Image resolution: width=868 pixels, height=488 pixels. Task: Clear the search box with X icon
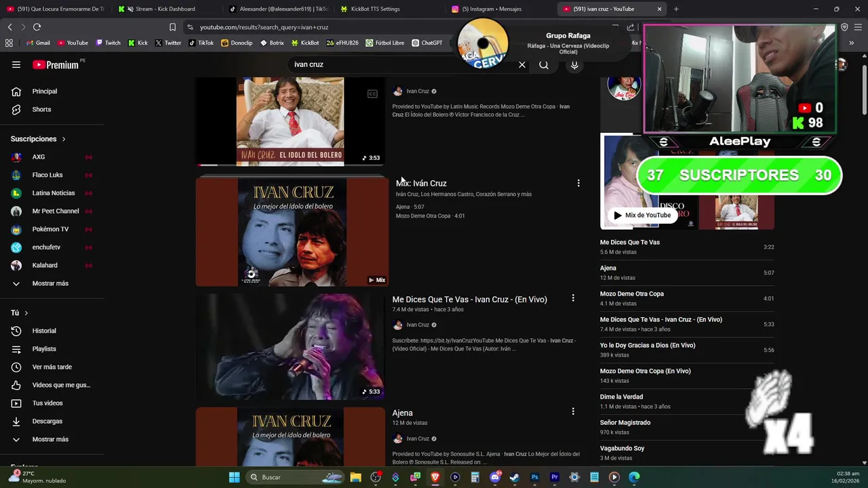(522, 64)
